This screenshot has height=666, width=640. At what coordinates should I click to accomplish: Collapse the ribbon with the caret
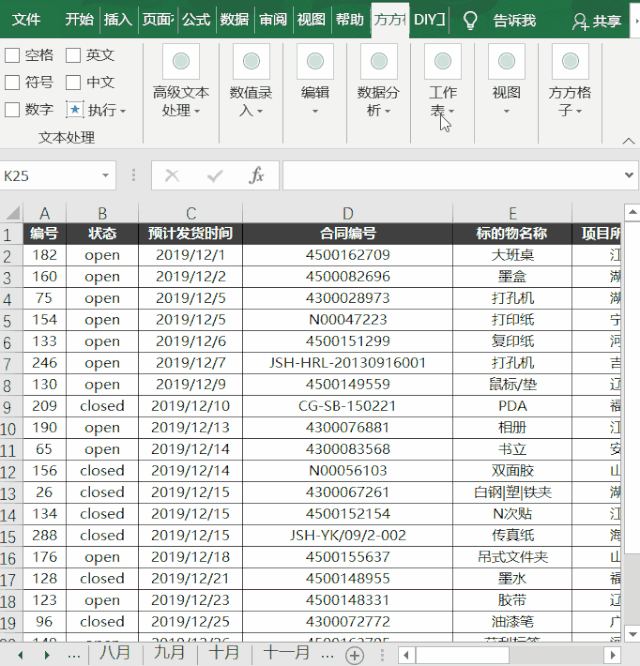coord(629,141)
